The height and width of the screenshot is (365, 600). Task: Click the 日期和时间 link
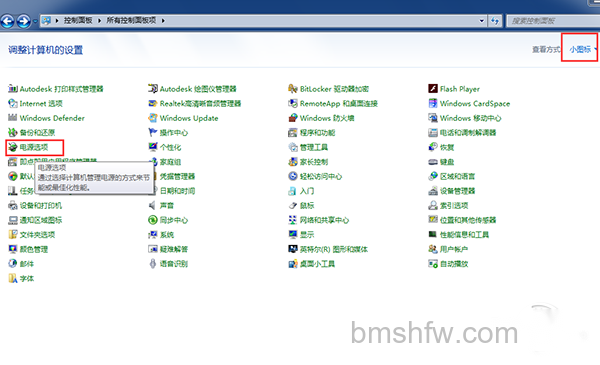177,191
